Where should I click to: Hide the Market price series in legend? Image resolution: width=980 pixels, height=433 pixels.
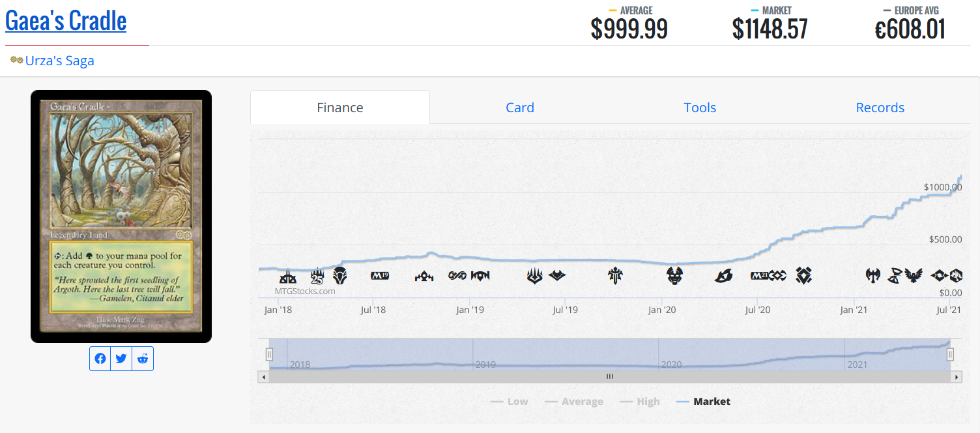(x=704, y=402)
